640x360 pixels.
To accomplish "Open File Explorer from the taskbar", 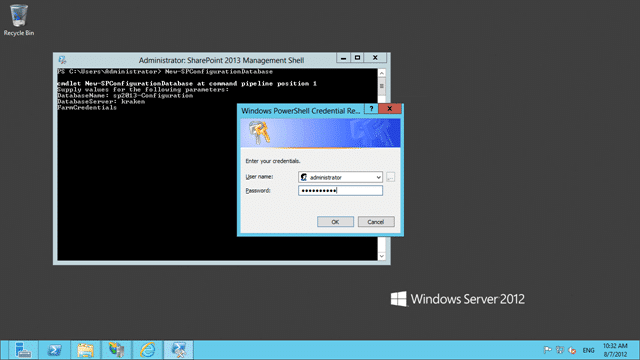I will 85,350.
